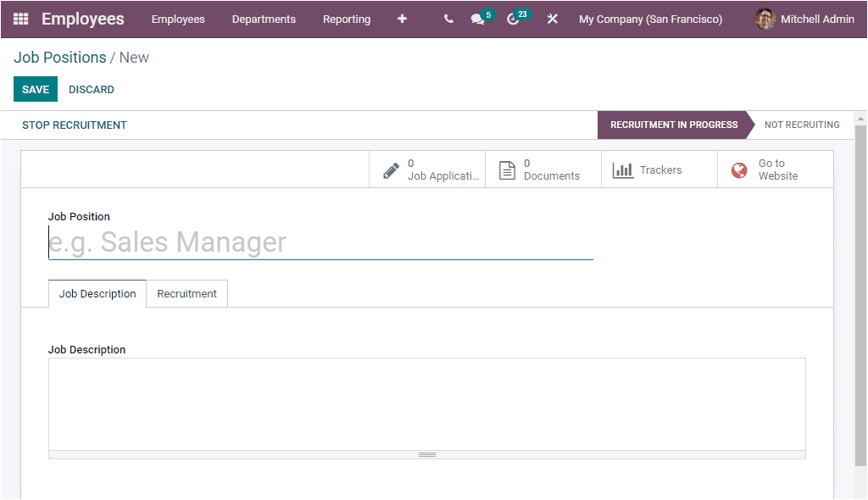Set stage to RECRUITMENT IN PROGRESS

click(x=672, y=125)
